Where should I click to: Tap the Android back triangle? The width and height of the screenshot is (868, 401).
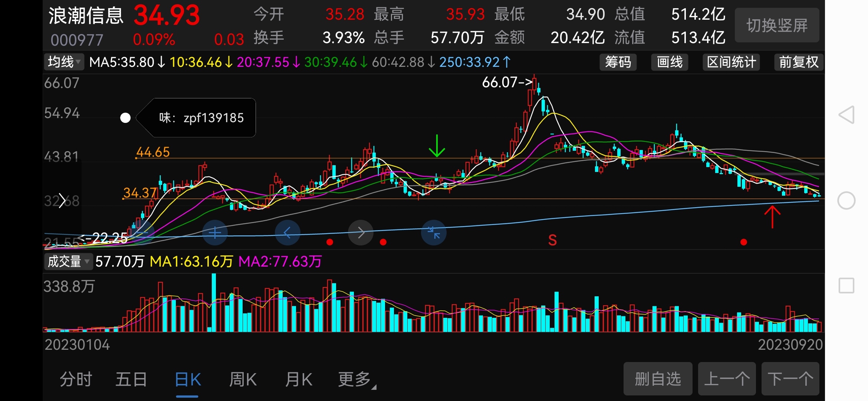(x=846, y=115)
